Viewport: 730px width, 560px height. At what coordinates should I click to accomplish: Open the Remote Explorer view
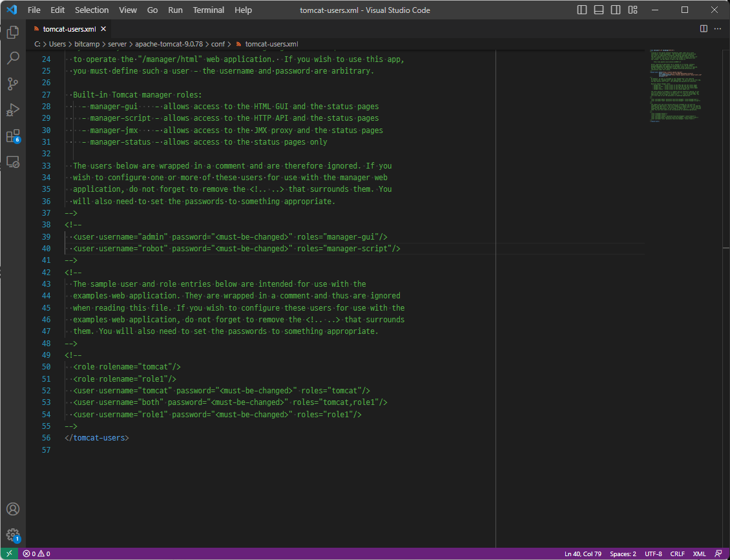point(13,162)
